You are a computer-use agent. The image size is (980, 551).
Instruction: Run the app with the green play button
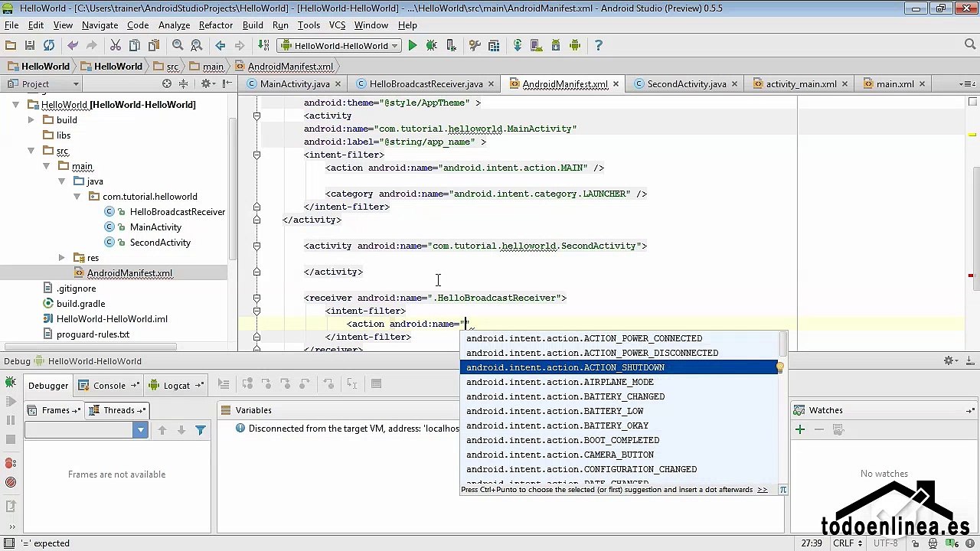pos(413,46)
